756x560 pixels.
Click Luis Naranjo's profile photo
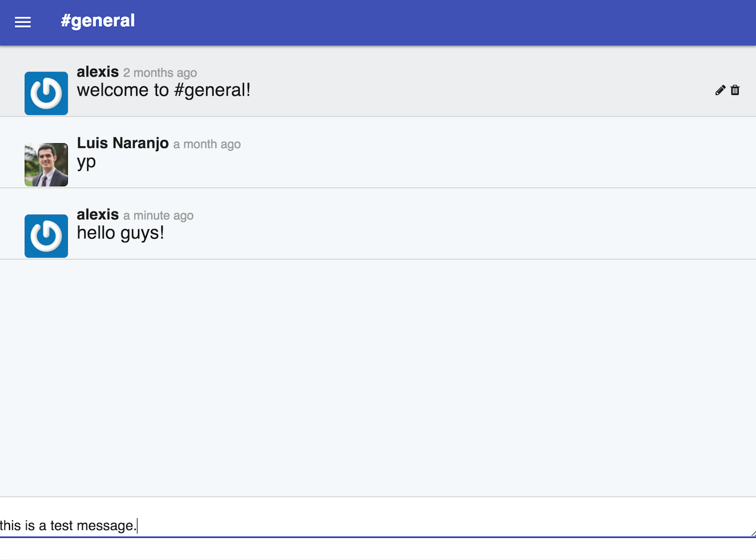[x=46, y=164]
